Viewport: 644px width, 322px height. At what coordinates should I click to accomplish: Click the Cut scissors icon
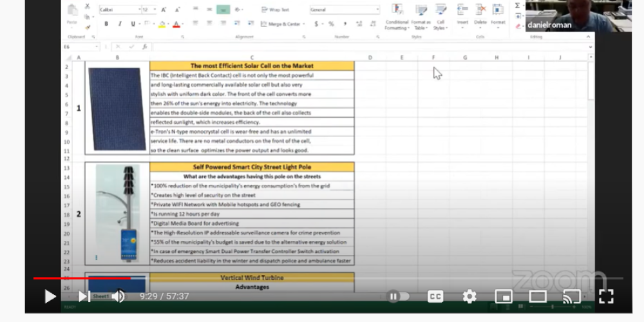87,6
